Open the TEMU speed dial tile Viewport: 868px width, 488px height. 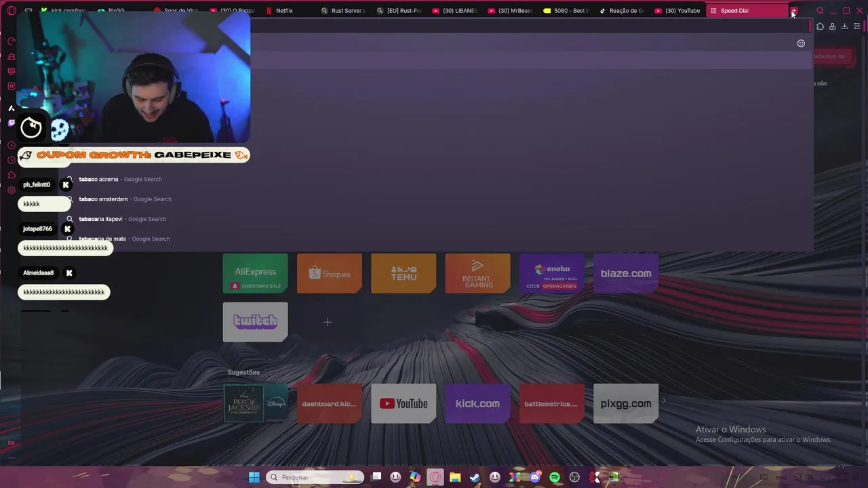click(x=403, y=273)
